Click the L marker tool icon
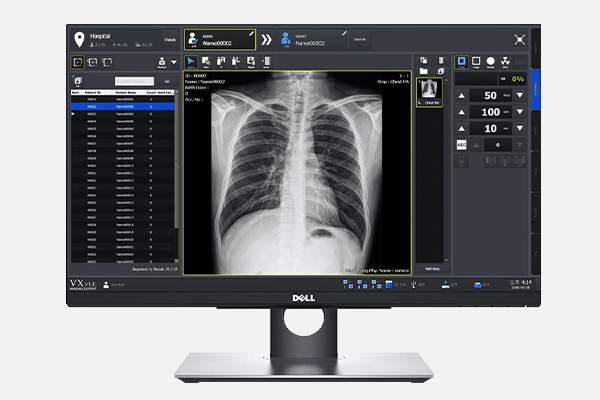Viewport: 600px width, 400px height. 236,62
